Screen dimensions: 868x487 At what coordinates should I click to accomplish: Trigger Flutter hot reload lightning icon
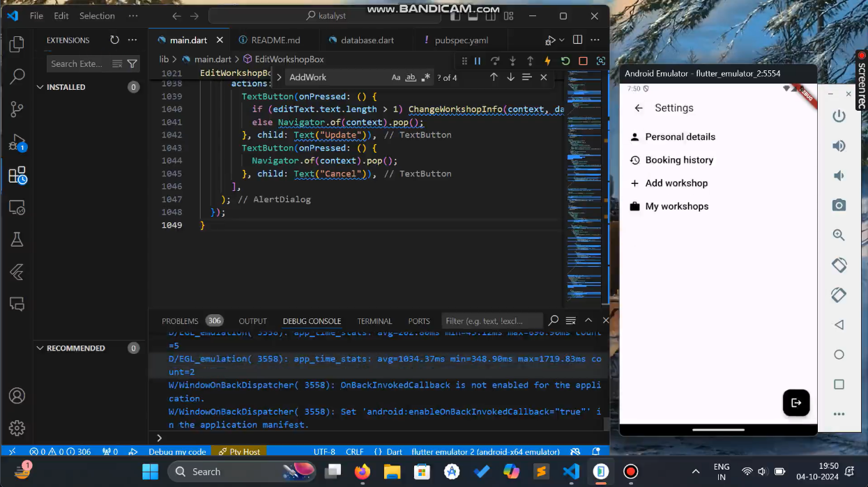[x=547, y=61]
